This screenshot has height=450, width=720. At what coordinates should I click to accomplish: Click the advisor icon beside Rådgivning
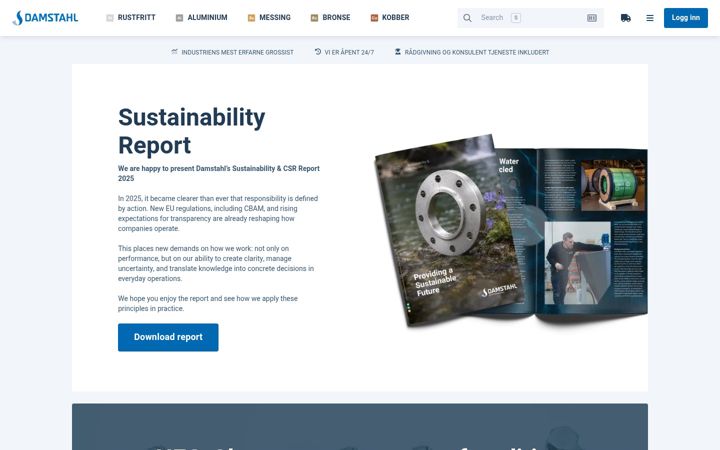coord(398,52)
